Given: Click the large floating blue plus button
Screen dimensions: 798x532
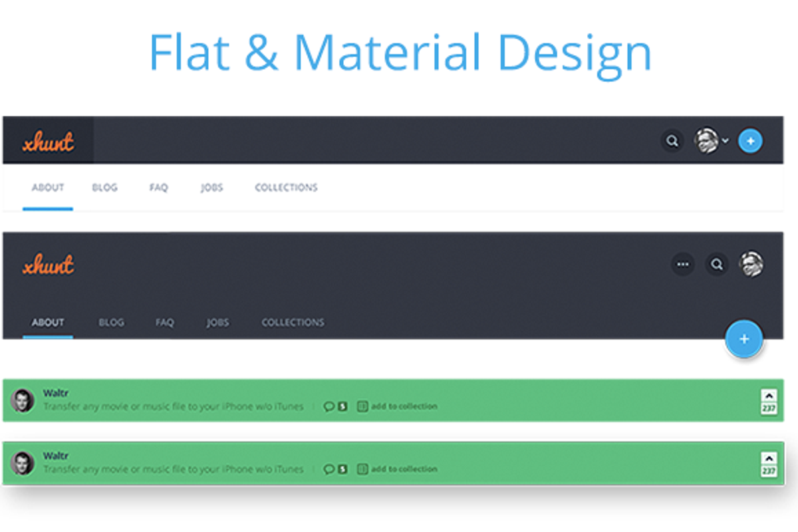Looking at the screenshot, I should pyautogui.click(x=743, y=339).
